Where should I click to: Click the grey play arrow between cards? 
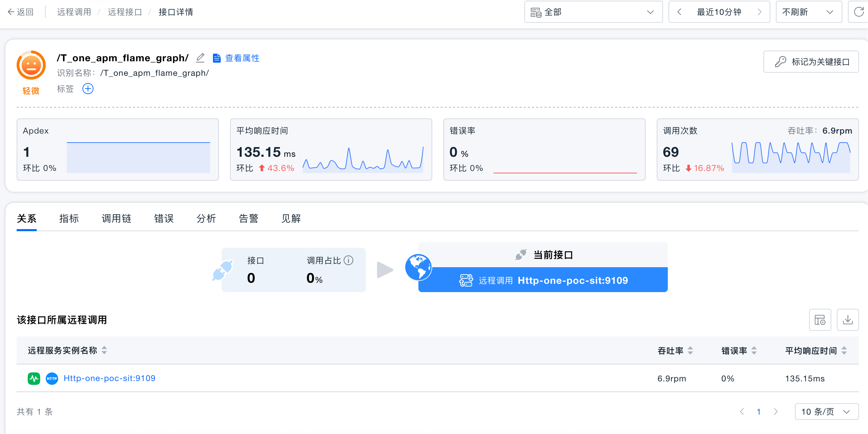[385, 270]
